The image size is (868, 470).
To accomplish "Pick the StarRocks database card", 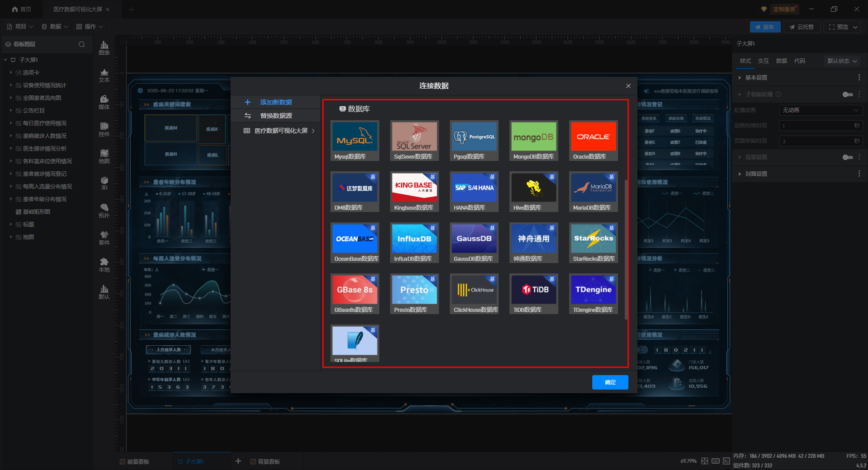I will (594, 243).
